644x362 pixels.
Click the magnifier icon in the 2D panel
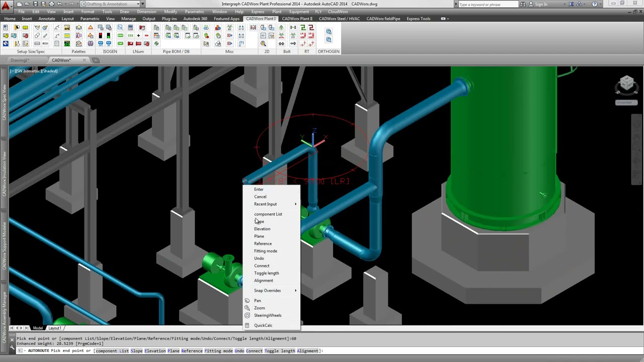pyautogui.click(x=263, y=44)
